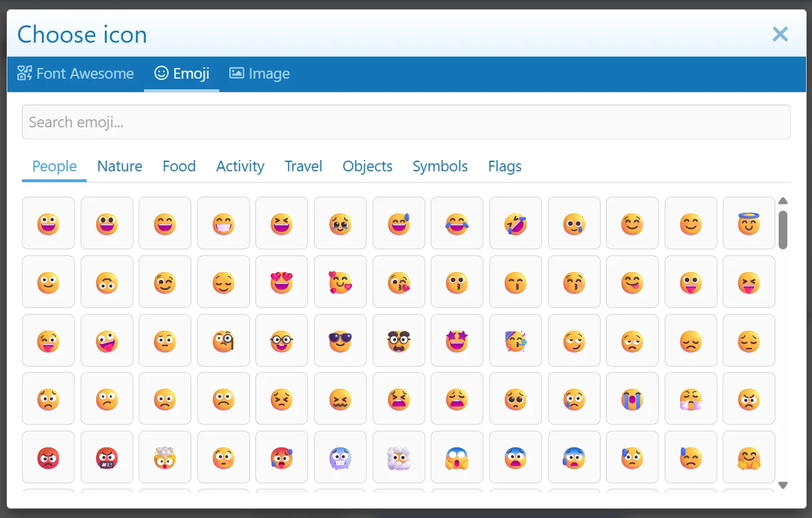Click the emoji list scrollbar thumb
Viewport: 812px width, 518px height.
click(x=783, y=230)
